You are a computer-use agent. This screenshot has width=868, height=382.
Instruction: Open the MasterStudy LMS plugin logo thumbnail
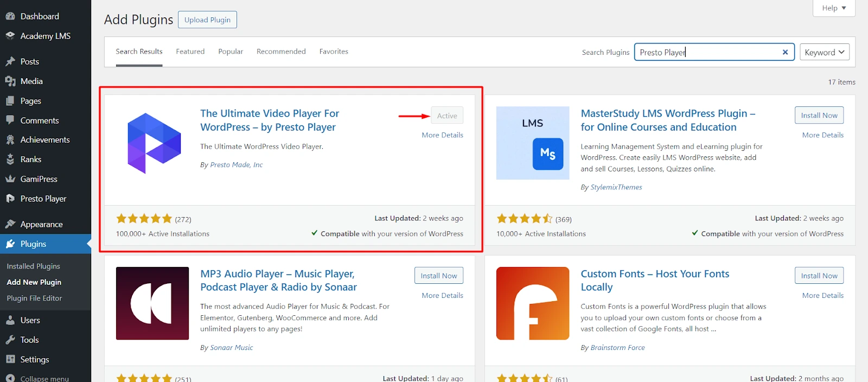(533, 143)
